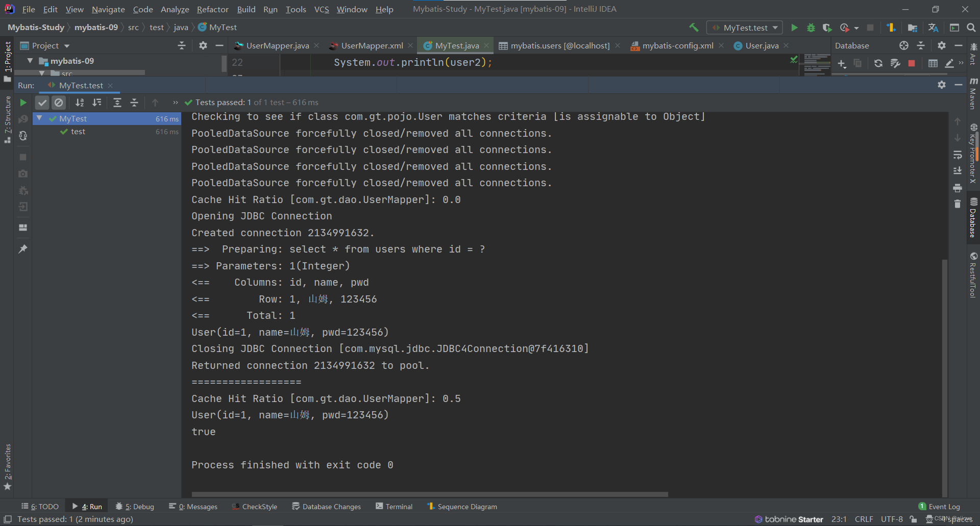Add new data source in Database panel
The height and width of the screenshot is (526, 980).
click(842, 63)
